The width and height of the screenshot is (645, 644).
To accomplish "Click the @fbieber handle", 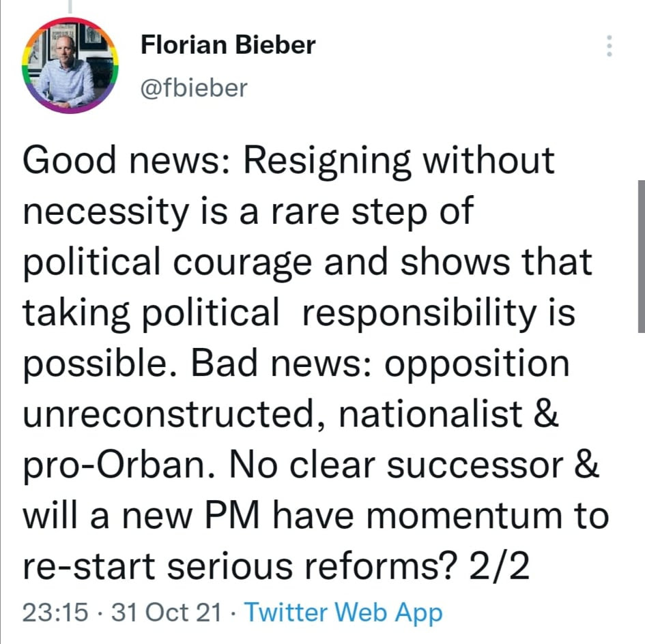I will [193, 88].
